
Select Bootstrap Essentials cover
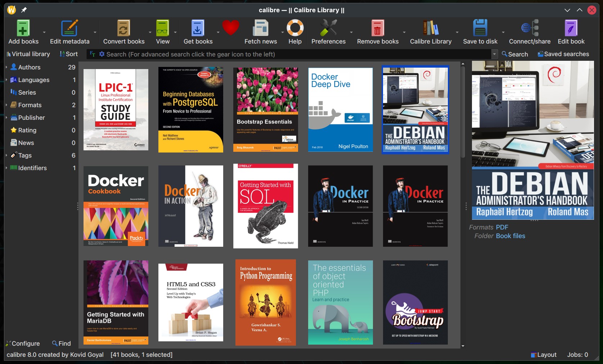tap(266, 110)
